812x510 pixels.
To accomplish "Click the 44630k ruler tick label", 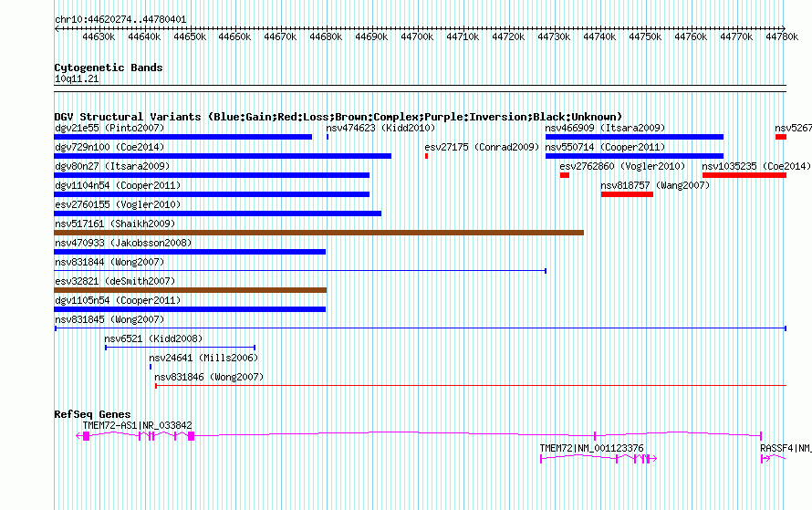I will [x=99, y=36].
